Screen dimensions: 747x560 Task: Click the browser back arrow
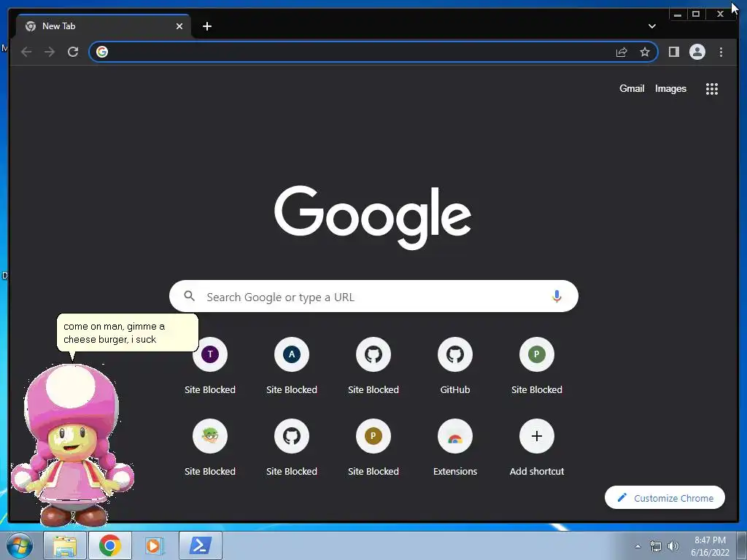coord(26,52)
